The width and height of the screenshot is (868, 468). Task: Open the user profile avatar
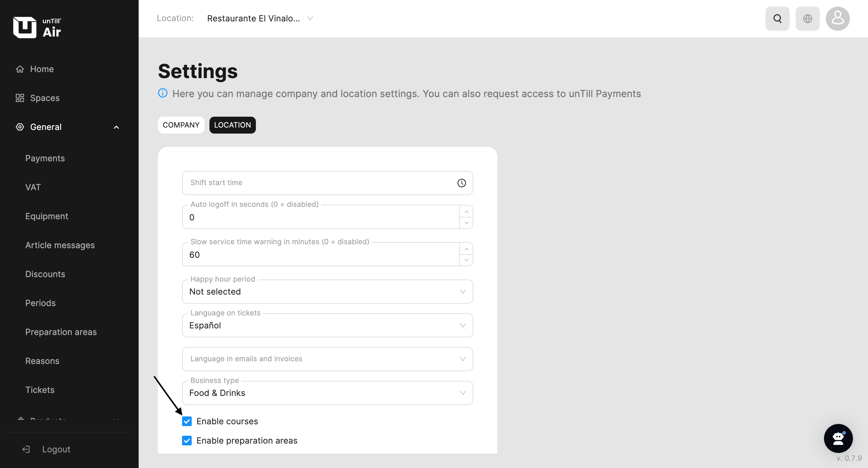point(837,18)
